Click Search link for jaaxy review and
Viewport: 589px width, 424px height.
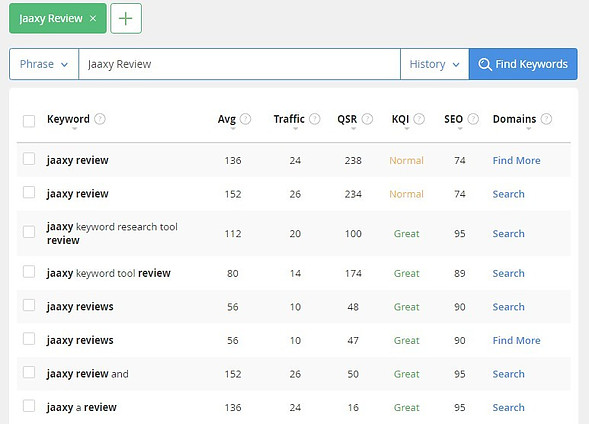pos(509,374)
